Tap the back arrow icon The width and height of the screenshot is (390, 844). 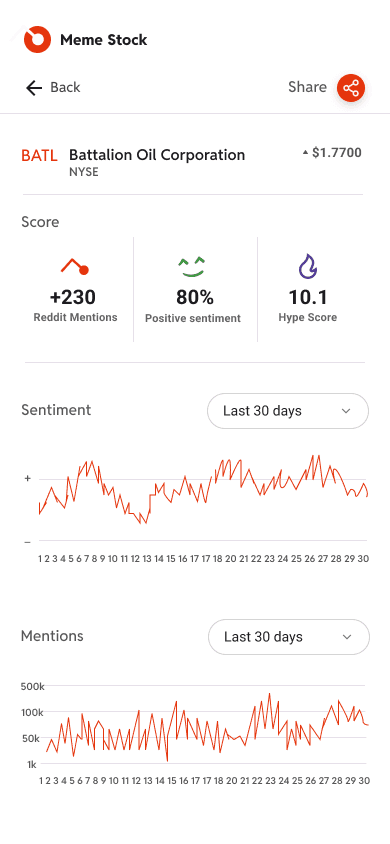pyautogui.click(x=34, y=88)
